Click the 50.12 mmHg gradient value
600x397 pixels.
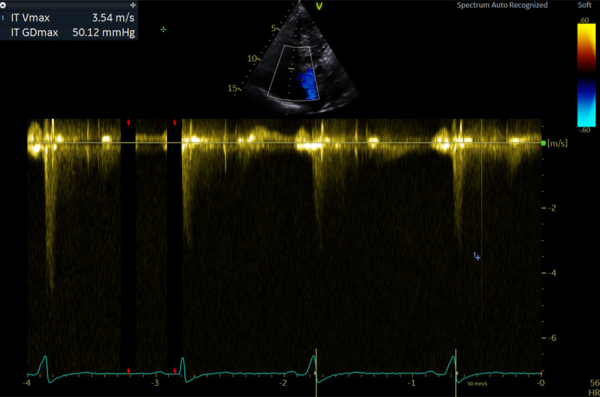(104, 33)
